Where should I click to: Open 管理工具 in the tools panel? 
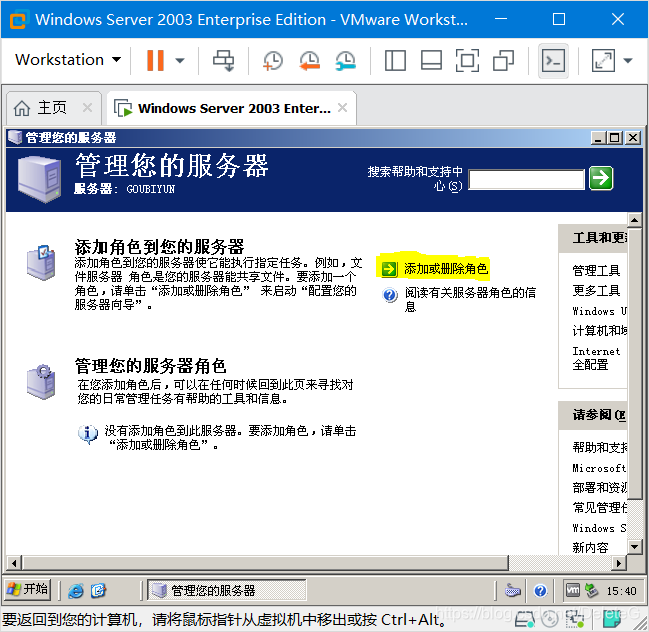(596, 270)
